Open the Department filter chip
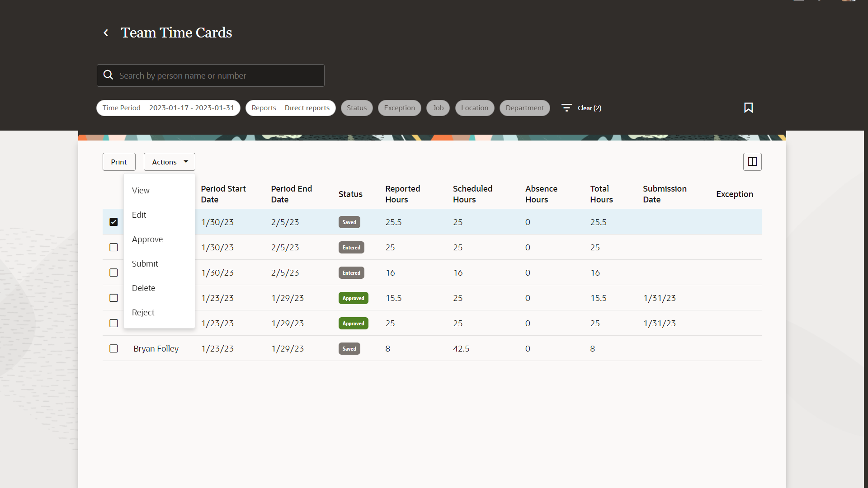 coord(524,108)
